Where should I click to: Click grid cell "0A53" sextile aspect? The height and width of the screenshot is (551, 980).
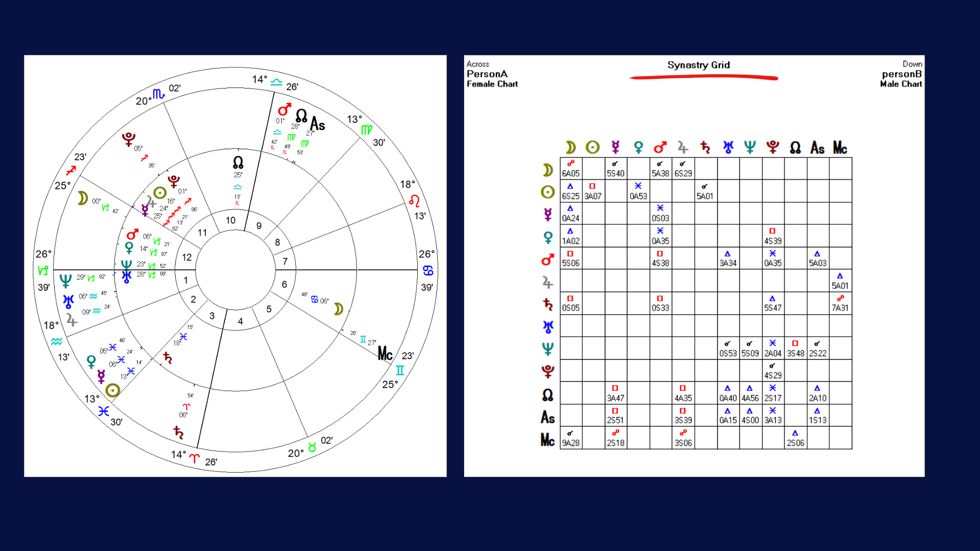click(638, 191)
